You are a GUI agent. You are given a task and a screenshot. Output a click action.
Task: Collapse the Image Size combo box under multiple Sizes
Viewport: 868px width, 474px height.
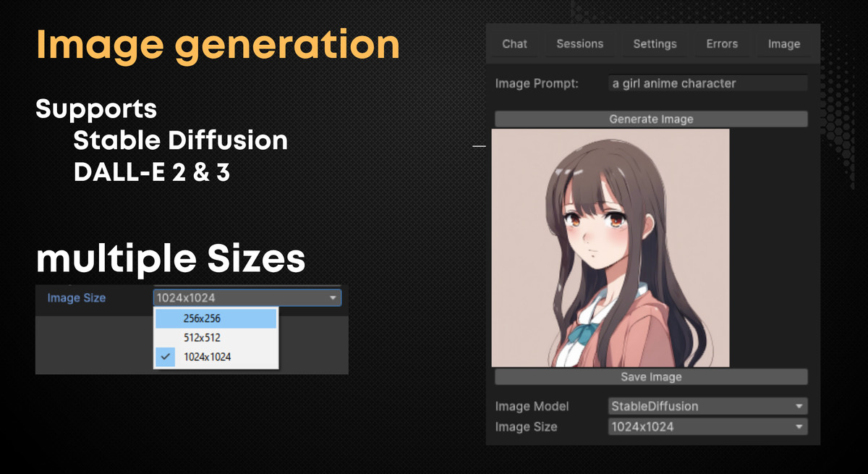pos(332,297)
